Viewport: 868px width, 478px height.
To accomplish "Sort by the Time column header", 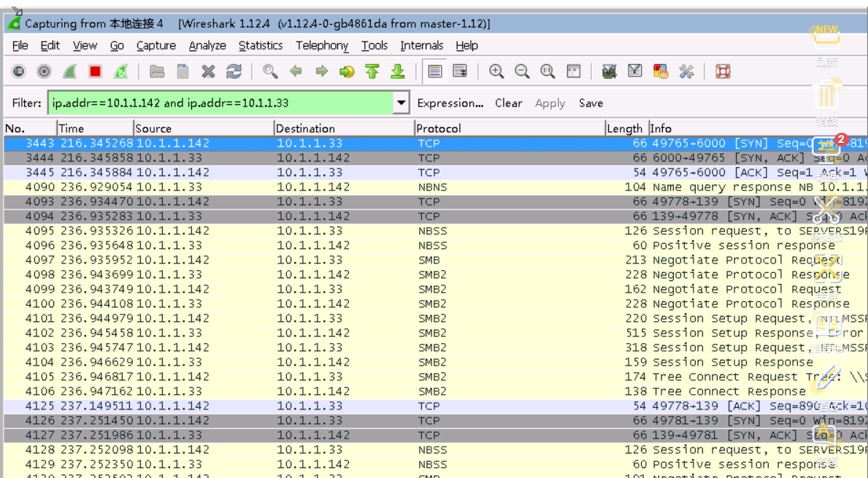I will coord(95,128).
